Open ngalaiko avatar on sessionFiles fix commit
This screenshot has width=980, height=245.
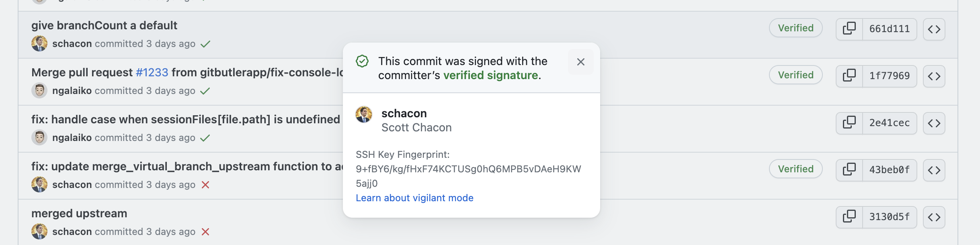point(39,138)
